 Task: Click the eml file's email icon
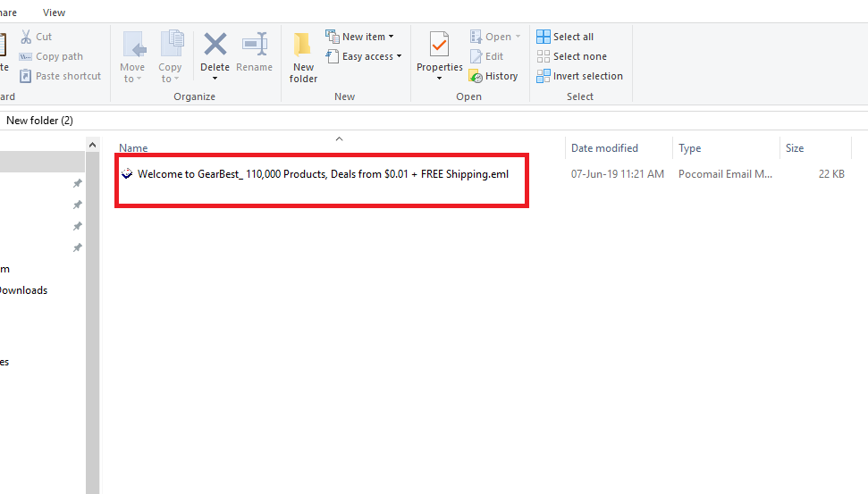point(127,173)
